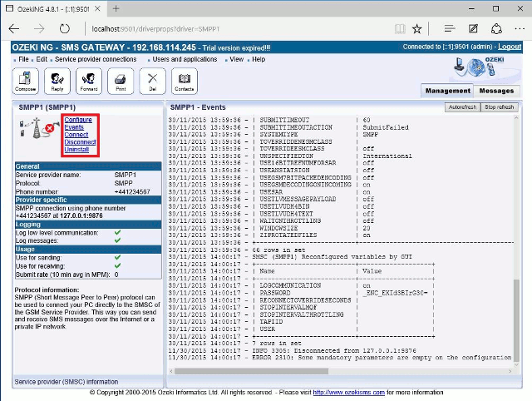Click the Log messages checkmark
The image size is (532, 401).
[x=117, y=240]
